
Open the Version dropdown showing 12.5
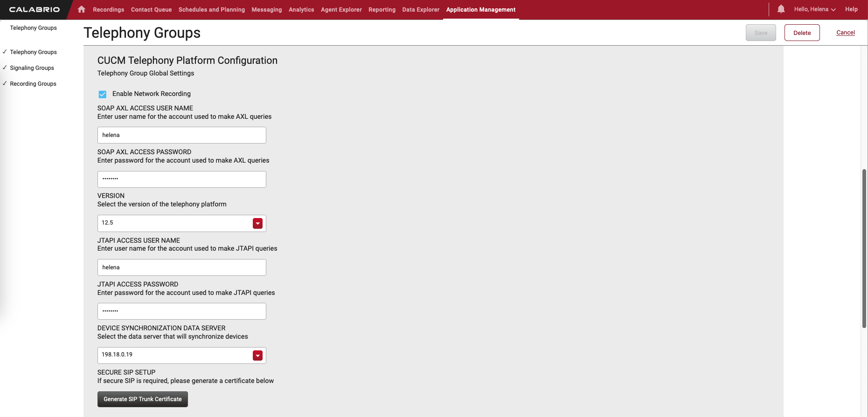(257, 223)
